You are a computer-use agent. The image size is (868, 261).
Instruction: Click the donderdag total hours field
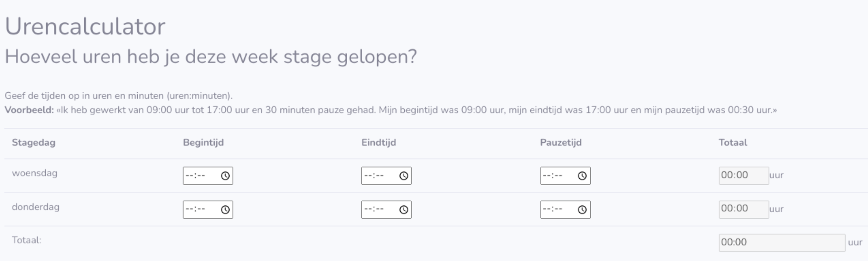pos(743,209)
